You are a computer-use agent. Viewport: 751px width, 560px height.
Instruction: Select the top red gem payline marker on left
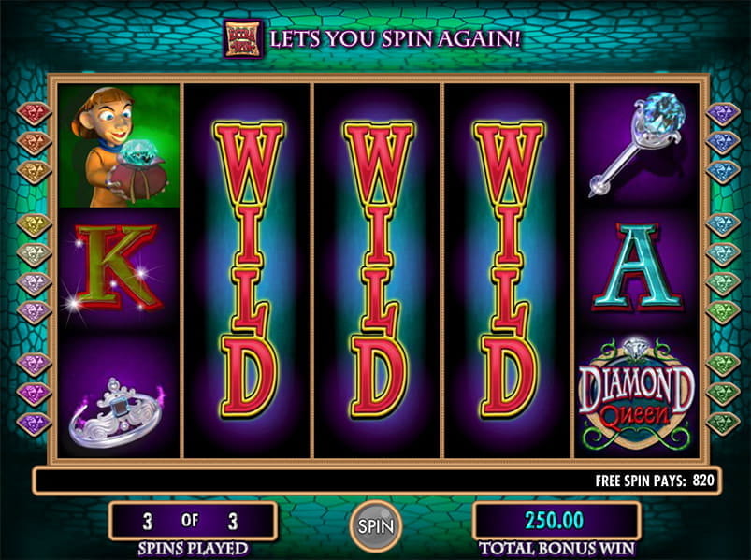[34, 113]
